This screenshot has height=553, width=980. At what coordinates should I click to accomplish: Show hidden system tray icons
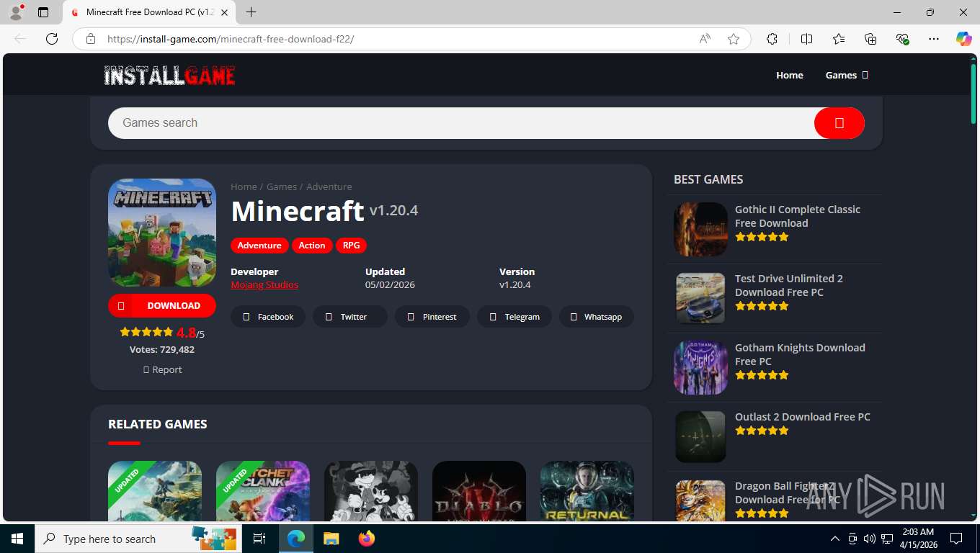point(835,539)
